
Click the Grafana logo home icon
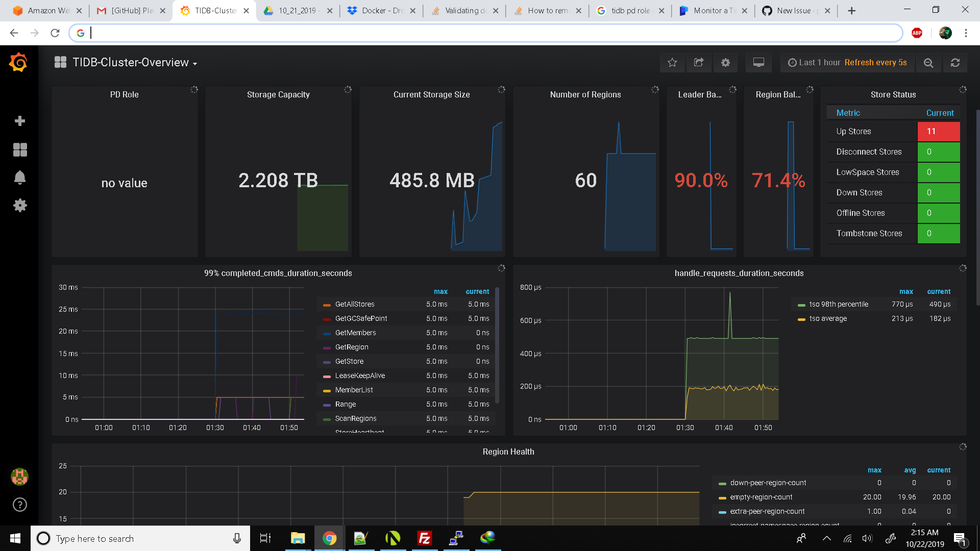[19, 63]
